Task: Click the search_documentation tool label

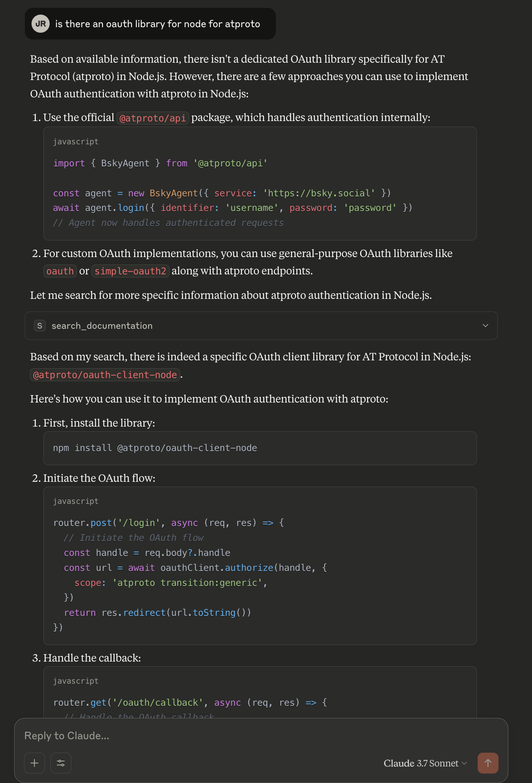Action: click(x=102, y=326)
